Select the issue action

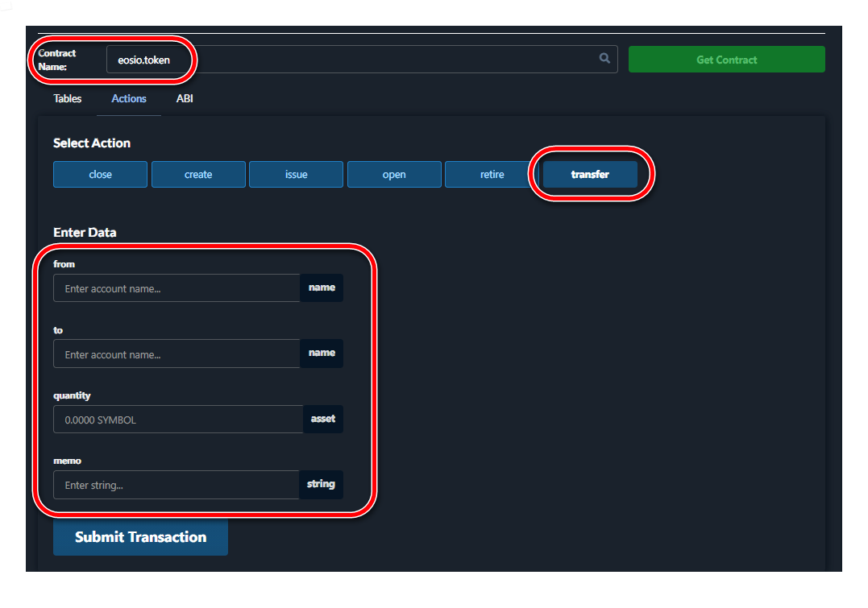pos(296,174)
